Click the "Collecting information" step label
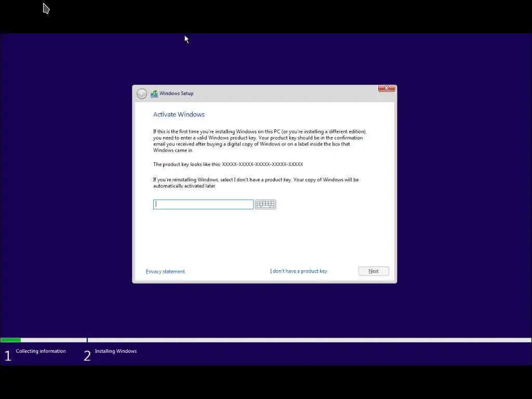Image resolution: width=532 pixels, height=399 pixels. [41, 351]
